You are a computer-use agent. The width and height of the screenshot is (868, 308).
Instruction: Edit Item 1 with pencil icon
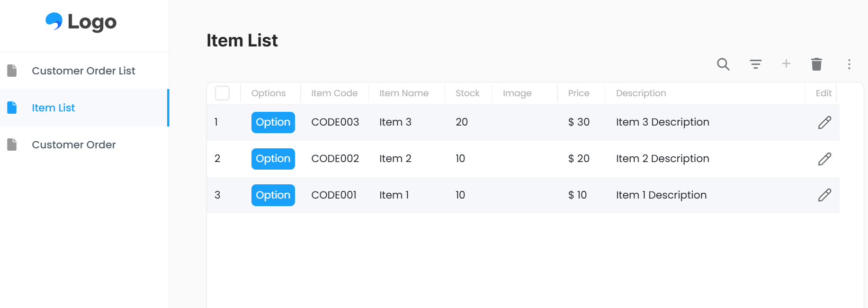point(824,195)
